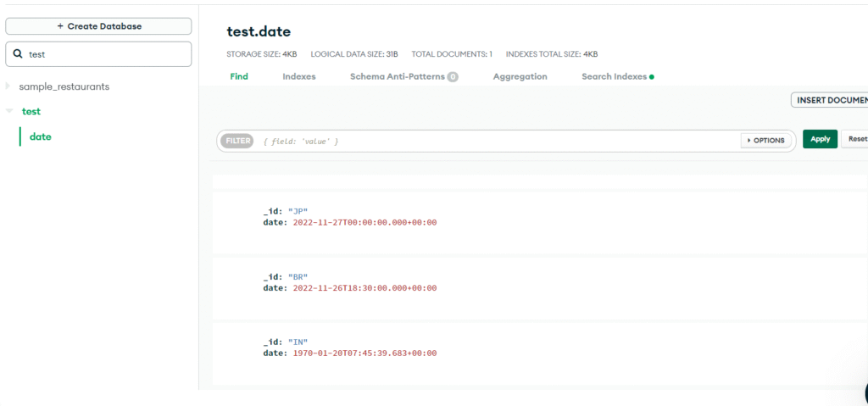Click the FILTER pill label
The width and height of the screenshot is (868, 406).
(x=236, y=141)
